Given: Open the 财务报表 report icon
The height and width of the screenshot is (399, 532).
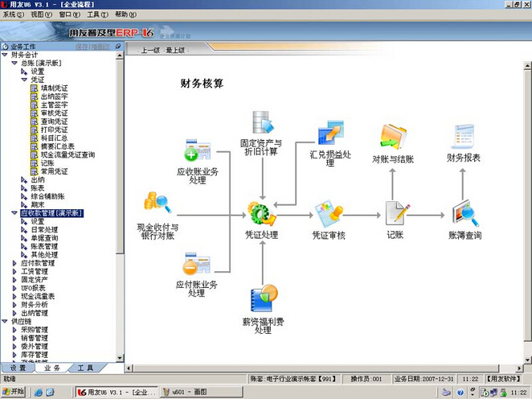Looking at the screenshot, I should tap(462, 137).
